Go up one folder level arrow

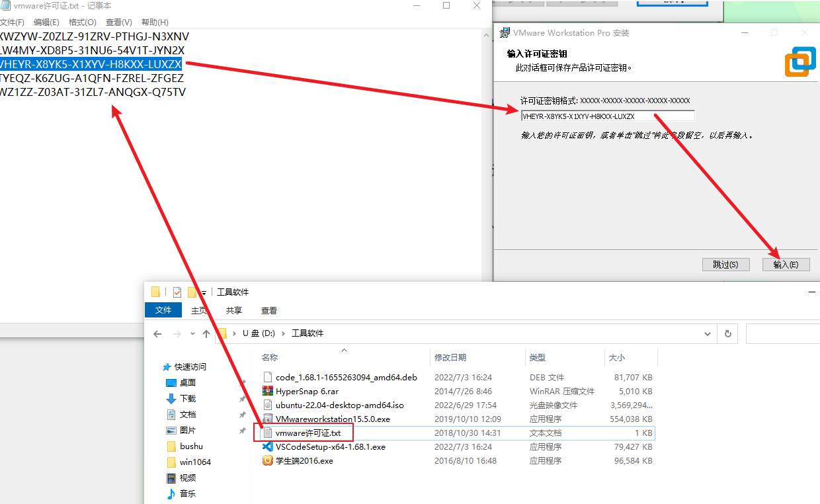pyautogui.click(x=206, y=334)
